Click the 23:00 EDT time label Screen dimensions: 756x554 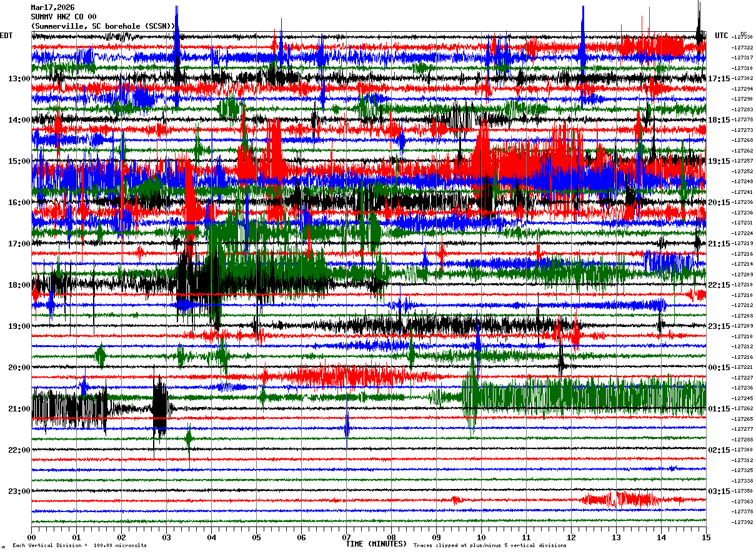pyautogui.click(x=19, y=491)
